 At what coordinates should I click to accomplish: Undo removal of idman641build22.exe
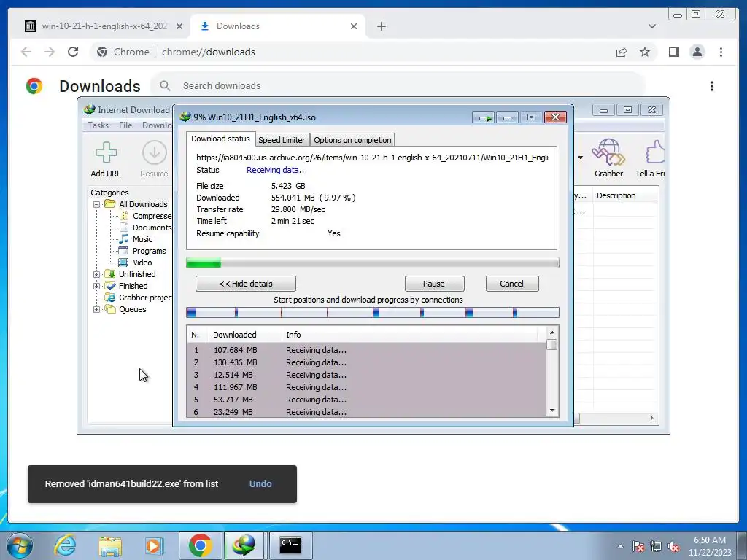(x=260, y=484)
